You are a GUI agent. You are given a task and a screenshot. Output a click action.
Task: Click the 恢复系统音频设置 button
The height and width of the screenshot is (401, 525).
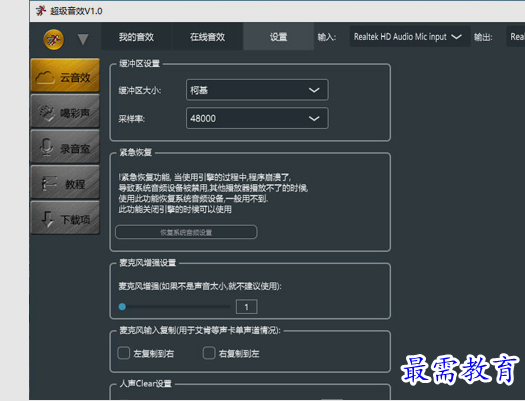186,232
